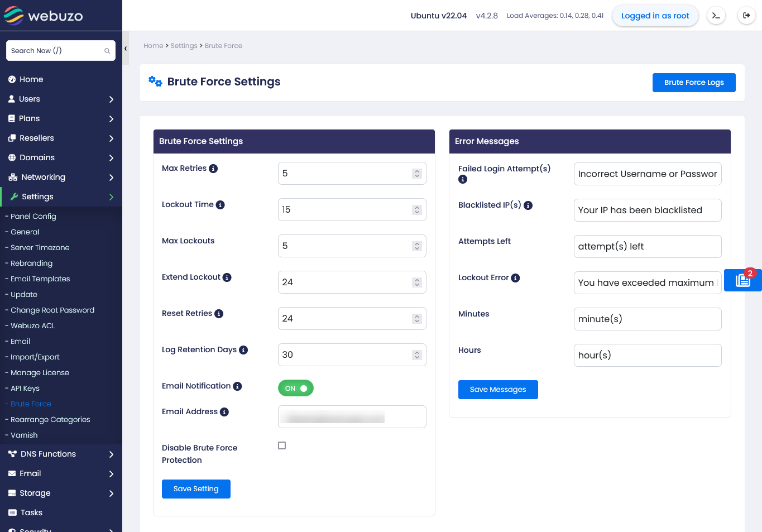This screenshot has height=532, width=762.
Task: Click the Plans icon in sidebar
Action: [12, 118]
